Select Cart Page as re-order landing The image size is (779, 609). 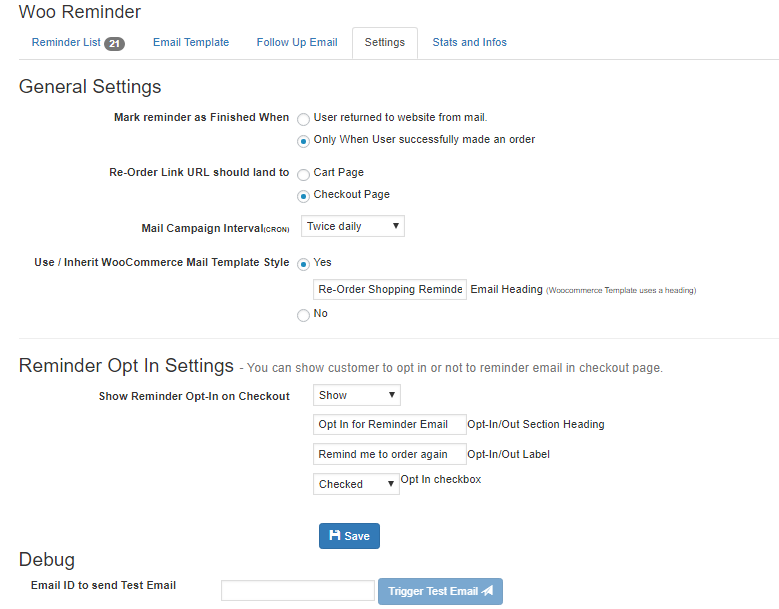tap(304, 174)
